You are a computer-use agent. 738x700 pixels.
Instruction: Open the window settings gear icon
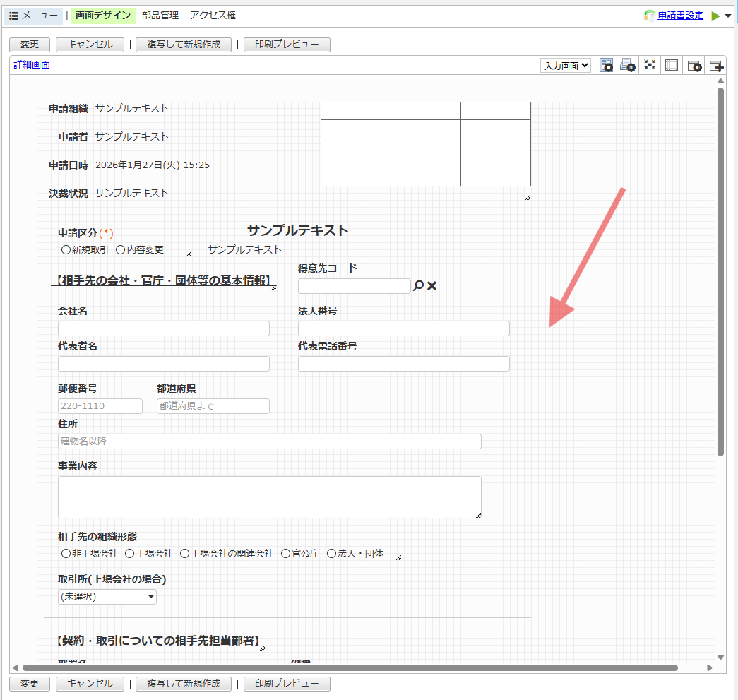click(694, 66)
